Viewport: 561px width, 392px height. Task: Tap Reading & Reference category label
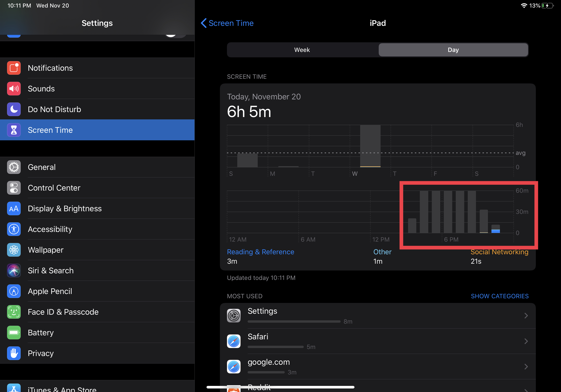click(261, 252)
